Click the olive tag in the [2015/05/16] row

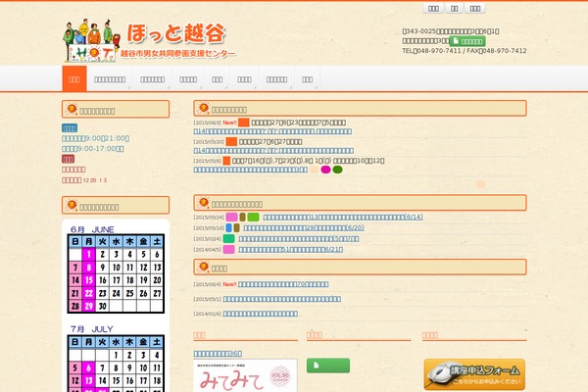[x=236, y=227]
